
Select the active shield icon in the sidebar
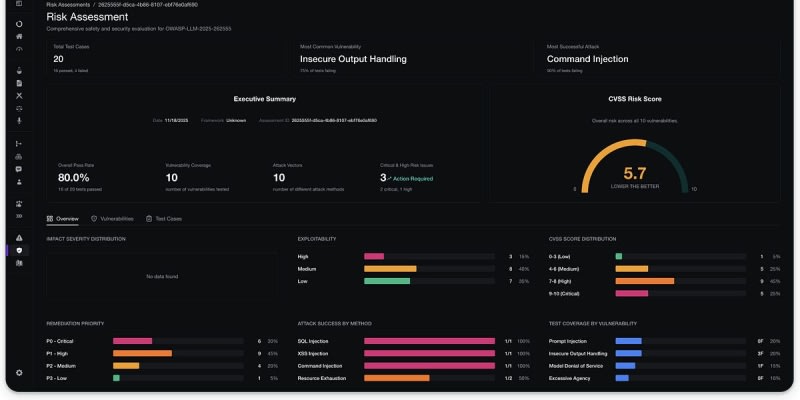pos(19,250)
